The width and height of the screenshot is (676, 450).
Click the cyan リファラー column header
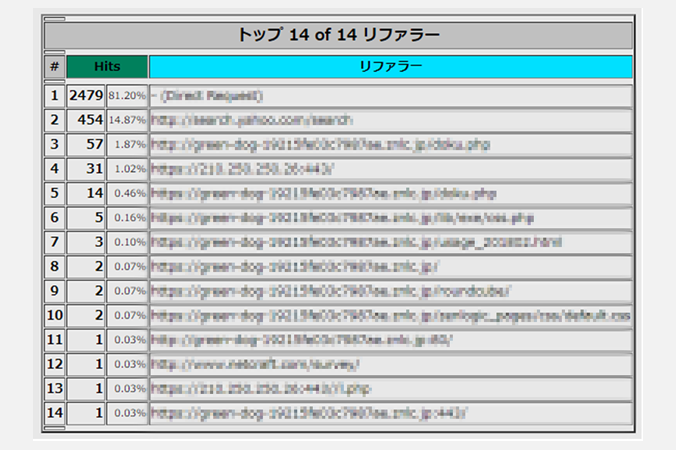point(390,67)
